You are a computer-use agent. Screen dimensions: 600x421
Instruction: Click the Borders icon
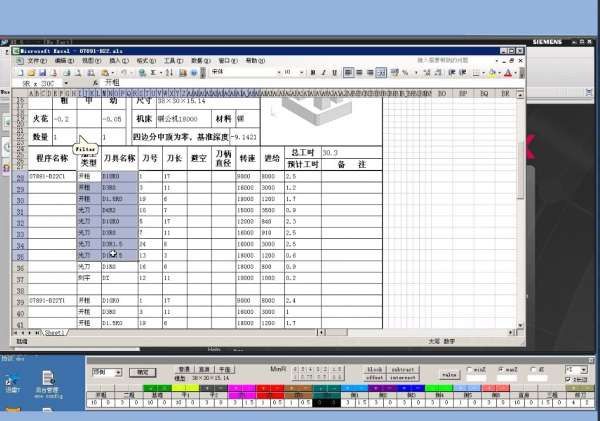[476, 73]
